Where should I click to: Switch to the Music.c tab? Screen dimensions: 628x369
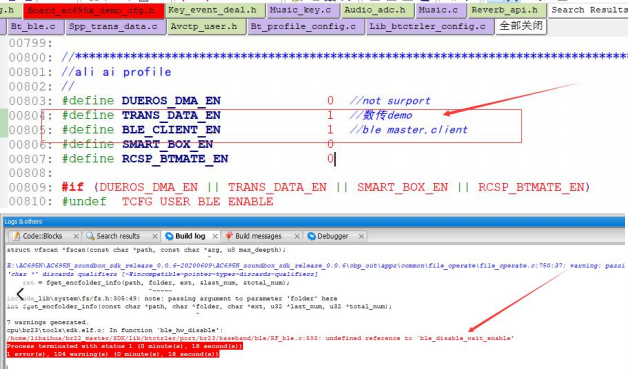441,10
